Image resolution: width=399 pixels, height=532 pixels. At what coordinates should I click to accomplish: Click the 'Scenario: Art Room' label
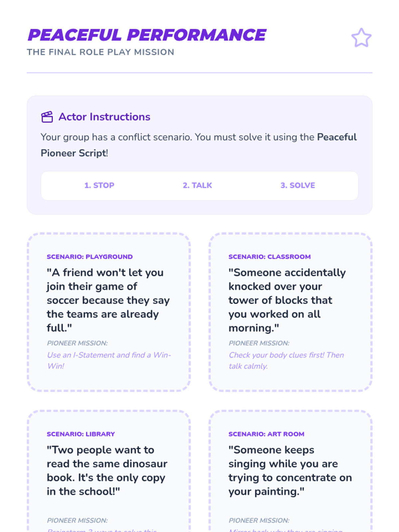pos(266,434)
